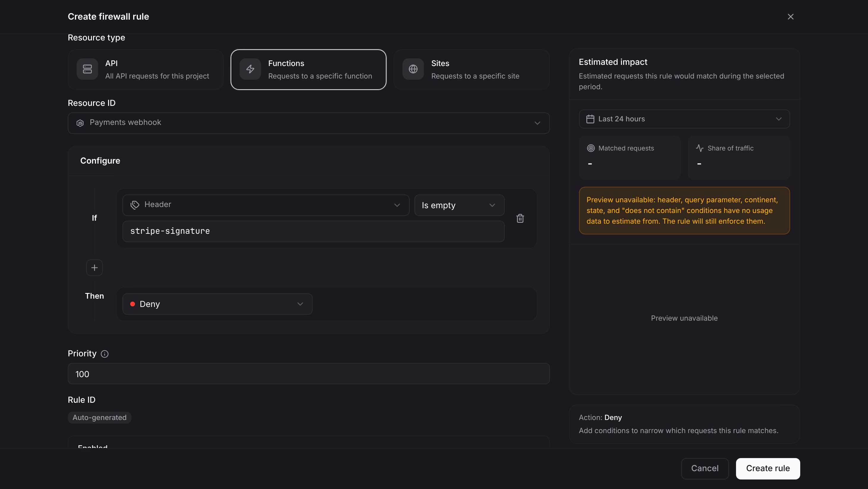The image size is (868, 489).
Task: Click the centered Preview unavailable placeholder text
Action: coord(684,318)
